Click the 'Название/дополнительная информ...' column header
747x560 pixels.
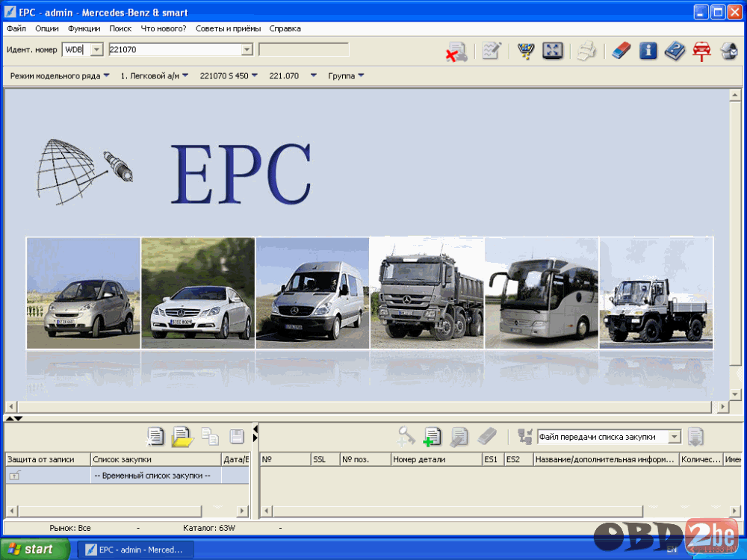pyautogui.click(x=606, y=459)
